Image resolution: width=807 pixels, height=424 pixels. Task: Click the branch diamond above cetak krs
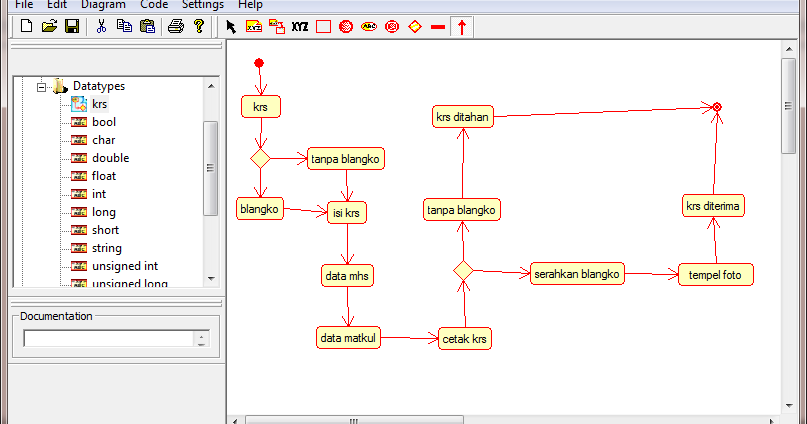(x=463, y=271)
